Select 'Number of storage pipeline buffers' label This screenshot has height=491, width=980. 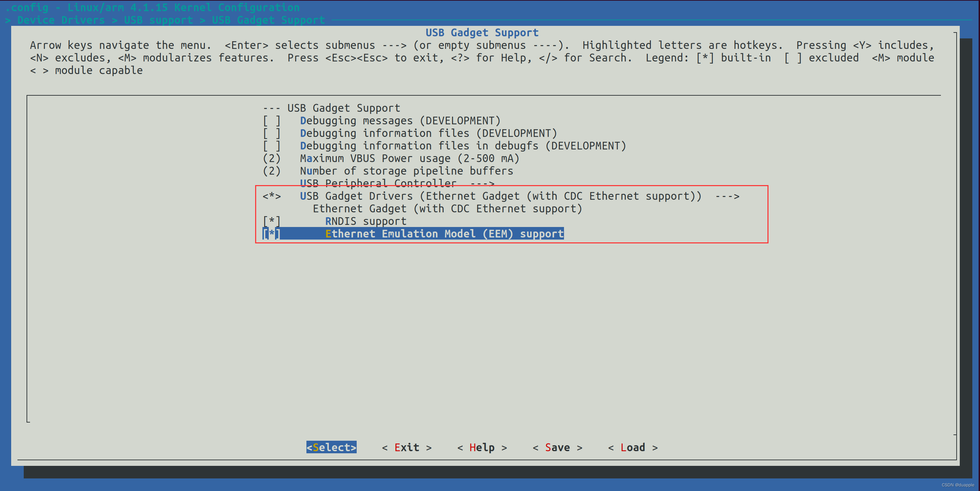tap(407, 171)
